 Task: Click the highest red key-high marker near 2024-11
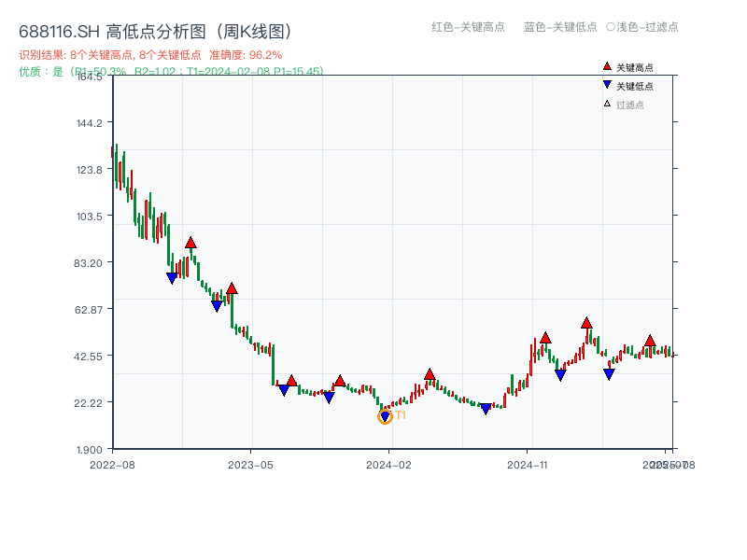pyautogui.click(x=586, y=325)
